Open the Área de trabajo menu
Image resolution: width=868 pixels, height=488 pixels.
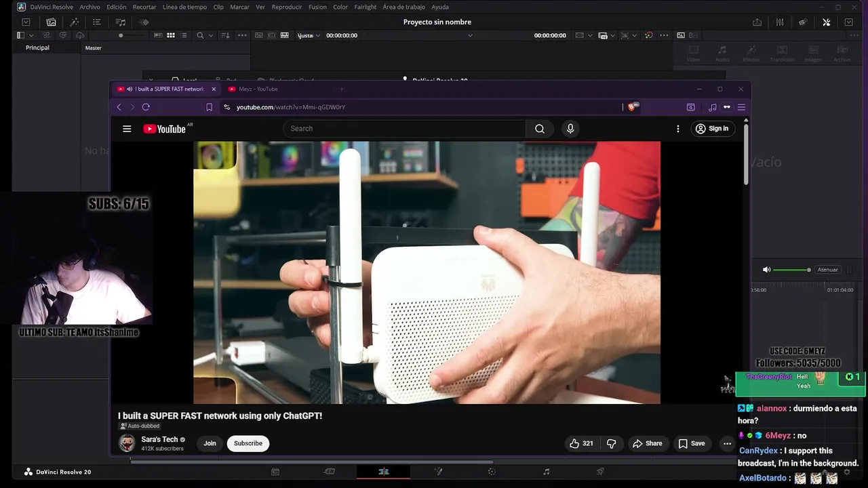click(404, 7)
